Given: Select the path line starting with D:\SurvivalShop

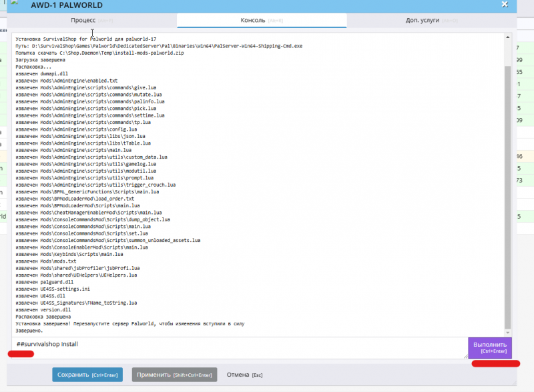Looking at the screenshot, I should coord(133,46).
